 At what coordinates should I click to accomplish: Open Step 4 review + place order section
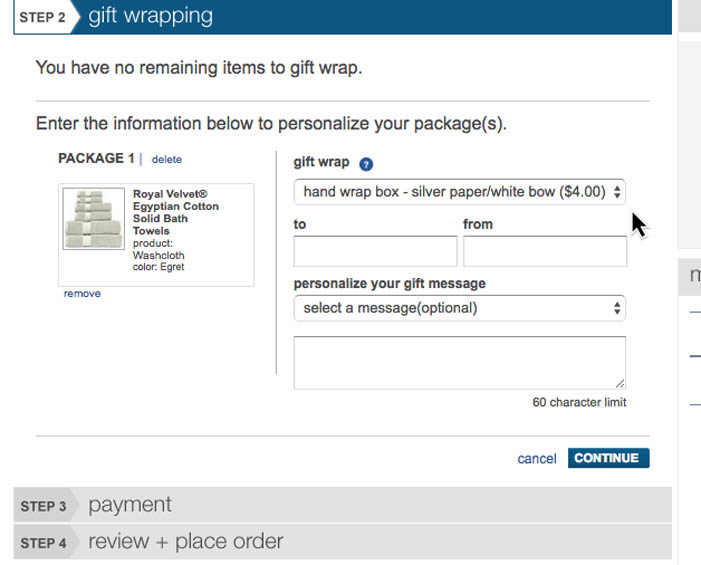[x=185, y=542]
